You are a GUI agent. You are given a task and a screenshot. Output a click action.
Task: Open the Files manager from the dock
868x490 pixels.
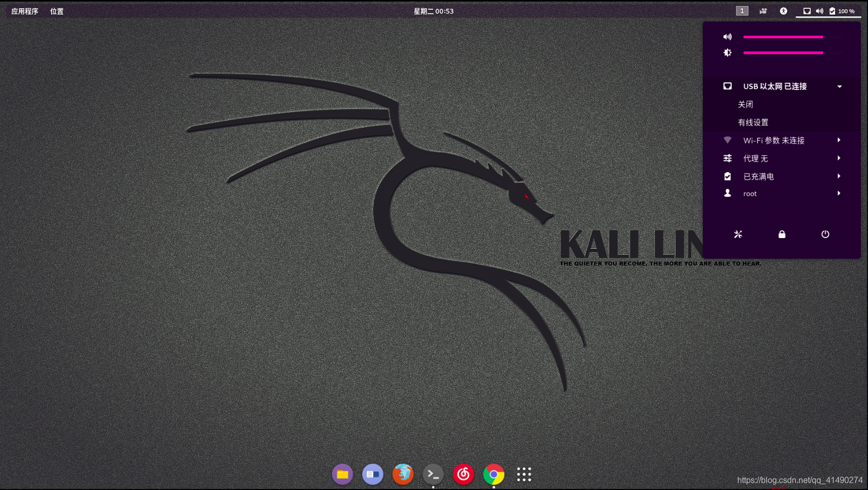343,474
